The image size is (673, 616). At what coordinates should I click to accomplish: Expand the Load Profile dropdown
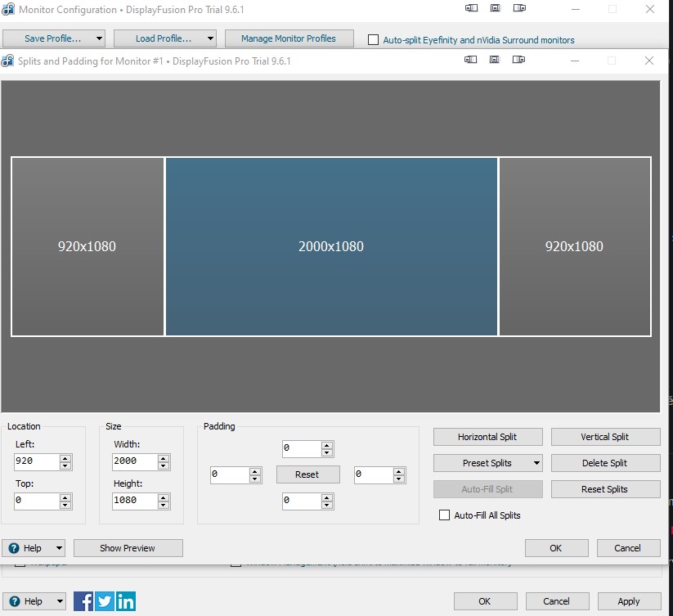coord(210,38)
